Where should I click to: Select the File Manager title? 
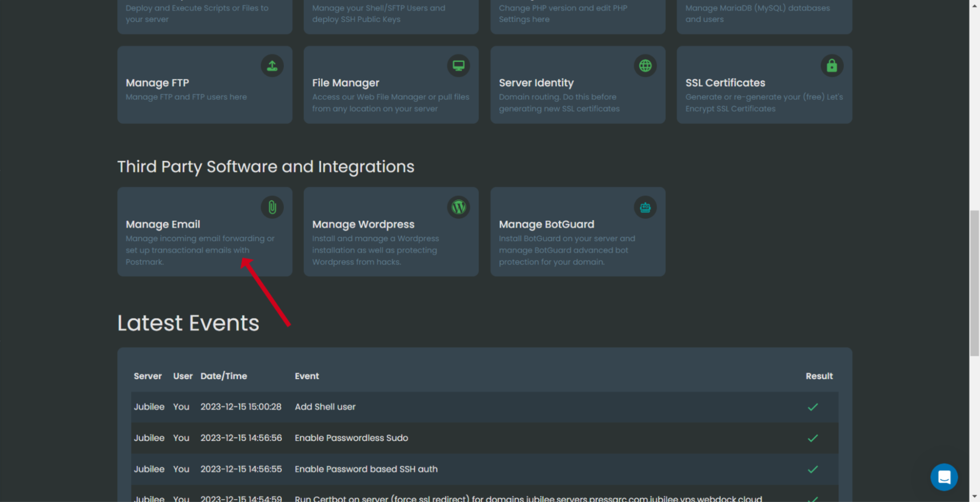[x=345, y=83]
